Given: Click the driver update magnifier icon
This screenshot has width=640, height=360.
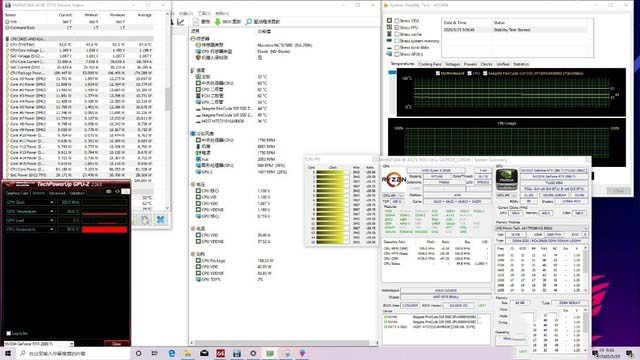Looking at the screenshot, I should point(249,22).
